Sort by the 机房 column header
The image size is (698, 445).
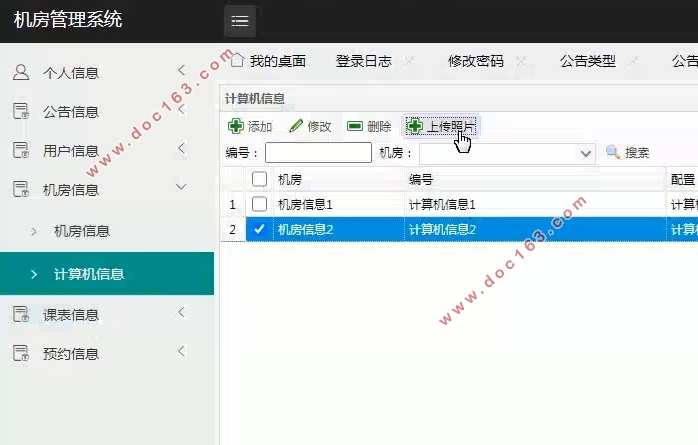339,179
